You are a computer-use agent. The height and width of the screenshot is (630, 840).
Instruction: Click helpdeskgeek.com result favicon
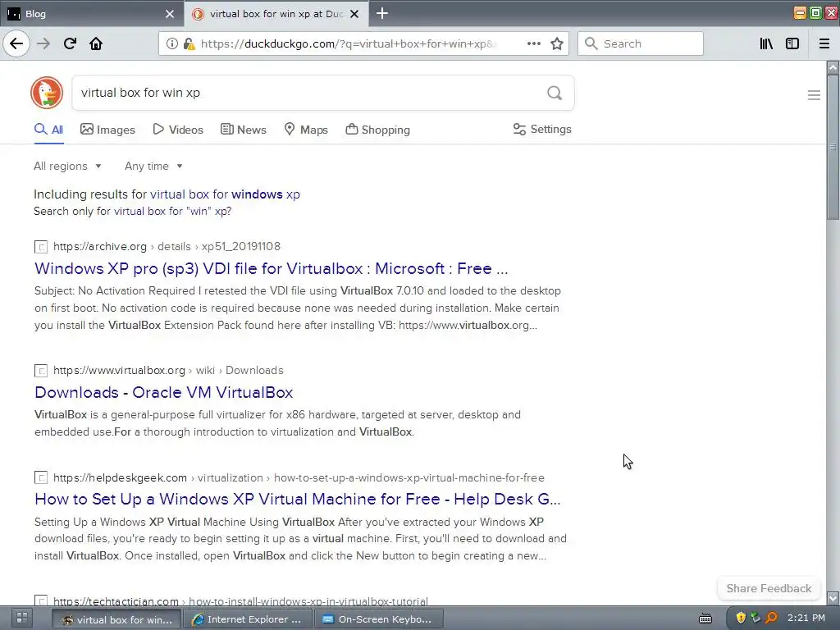coord(41,477)
